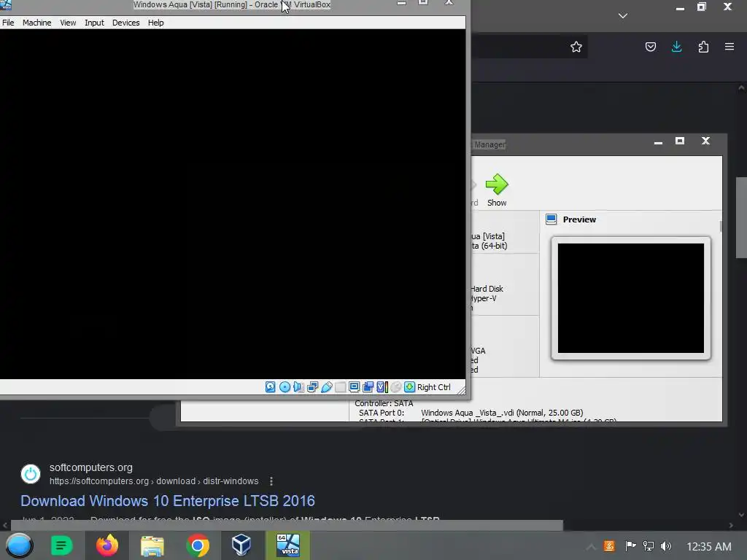Open the Devices menu
Image resolution: width=747 pixels, height=560 pixels.
[125, 23]
